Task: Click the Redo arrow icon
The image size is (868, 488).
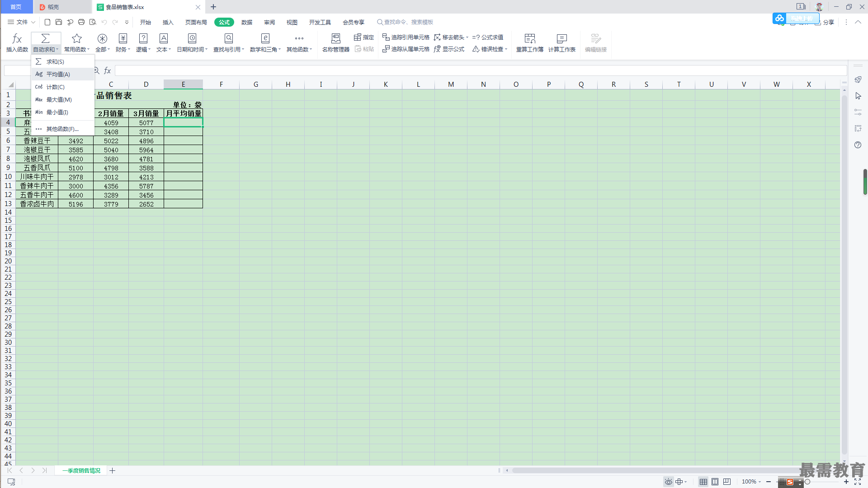Action: click(115, 22)
